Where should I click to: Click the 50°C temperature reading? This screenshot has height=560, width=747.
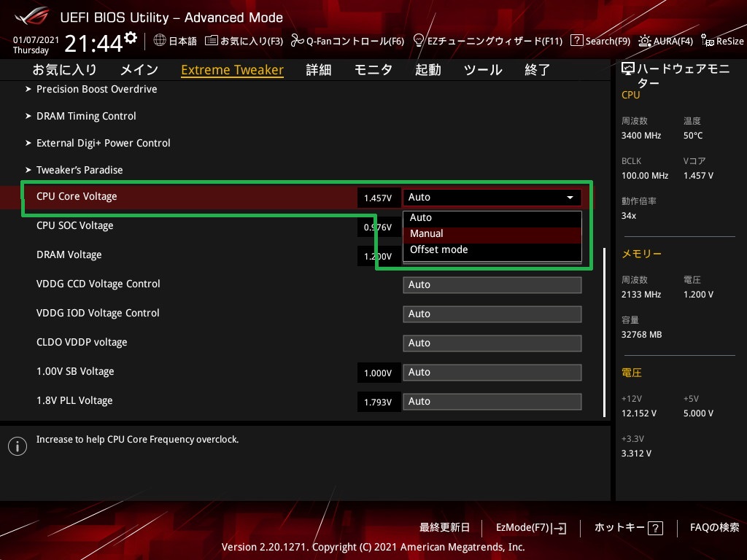click(693, 136)
